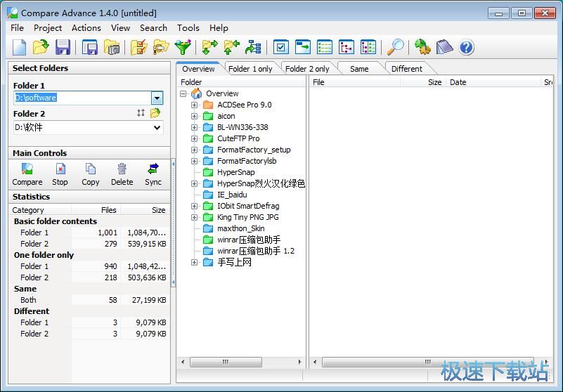Image resolution: width=563 pixels, height=392 pixels.
Task: Click the Save project floppy icon
Action: [63, 47]
